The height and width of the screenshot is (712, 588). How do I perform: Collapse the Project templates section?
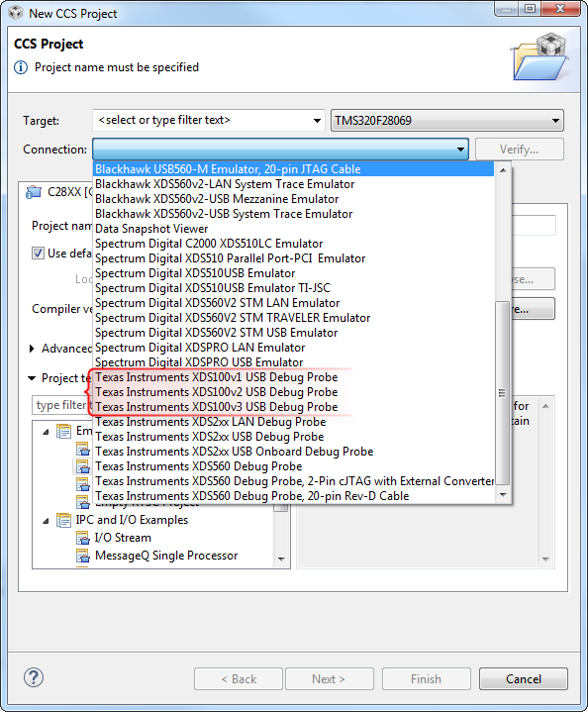point(32,378)
